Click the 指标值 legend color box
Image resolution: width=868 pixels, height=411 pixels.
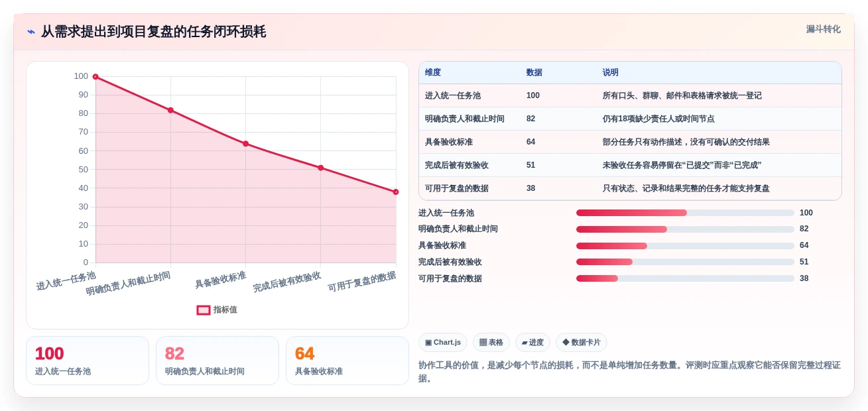pos(204,310)
